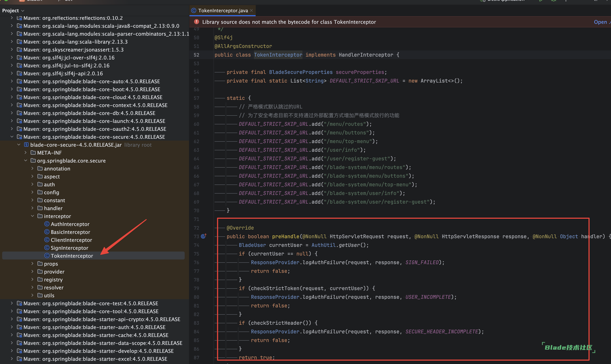
Task: Click Maven jsonassert library icon
Action: (x=19, y=50)
